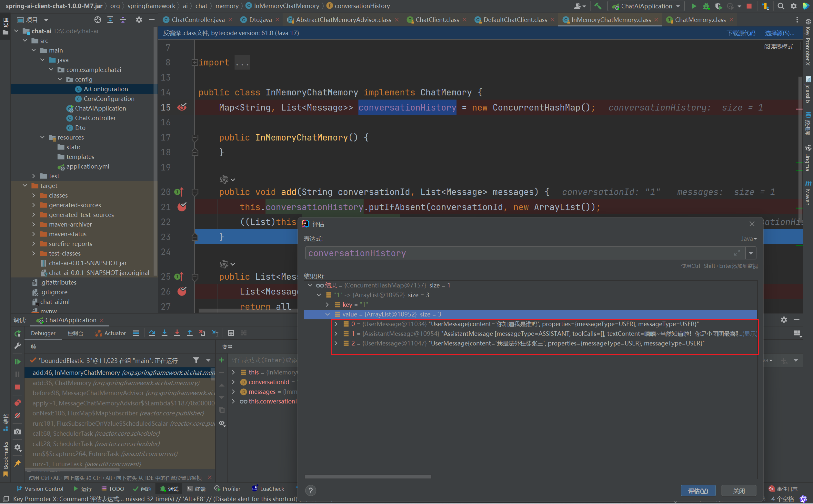The height and width of the screenshot is (504, 813).
Task: Click the Step Out icon
Action: point(189,333)
